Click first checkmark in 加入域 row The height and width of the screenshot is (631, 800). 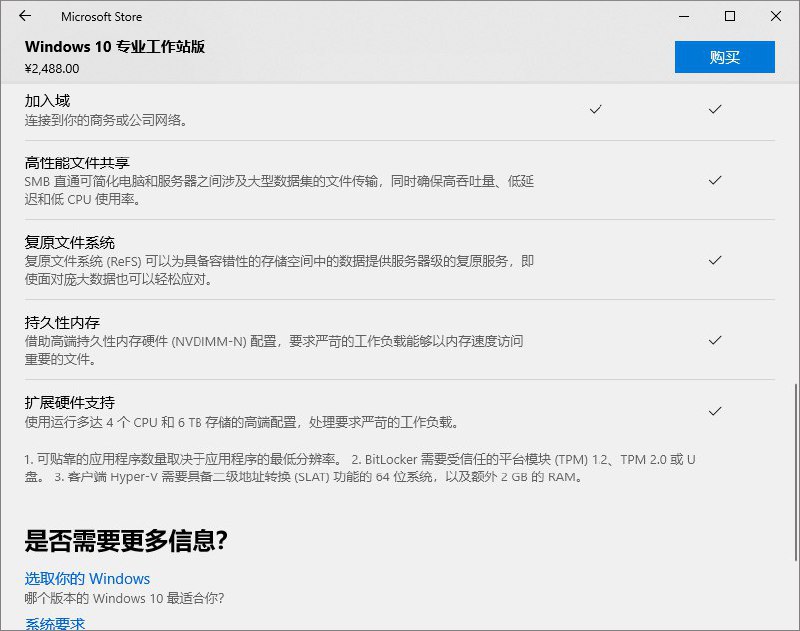pos(595,109)
